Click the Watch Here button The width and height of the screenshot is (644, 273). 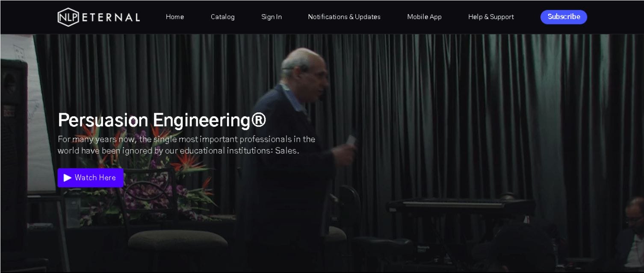click(91, 178)
